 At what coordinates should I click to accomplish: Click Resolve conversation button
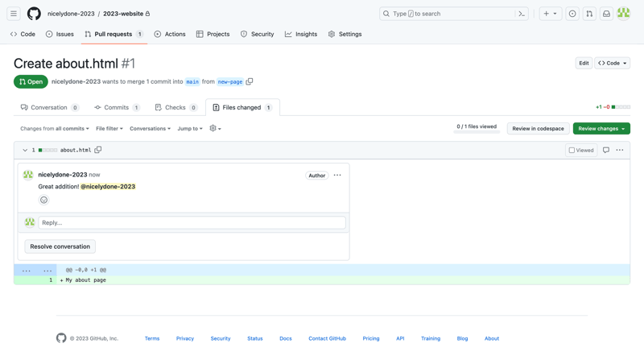(60, 246)
